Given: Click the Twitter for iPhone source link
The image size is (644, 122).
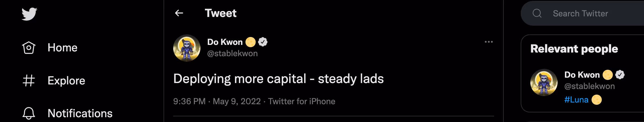Looking at the screenshot, I should (302, 101).
